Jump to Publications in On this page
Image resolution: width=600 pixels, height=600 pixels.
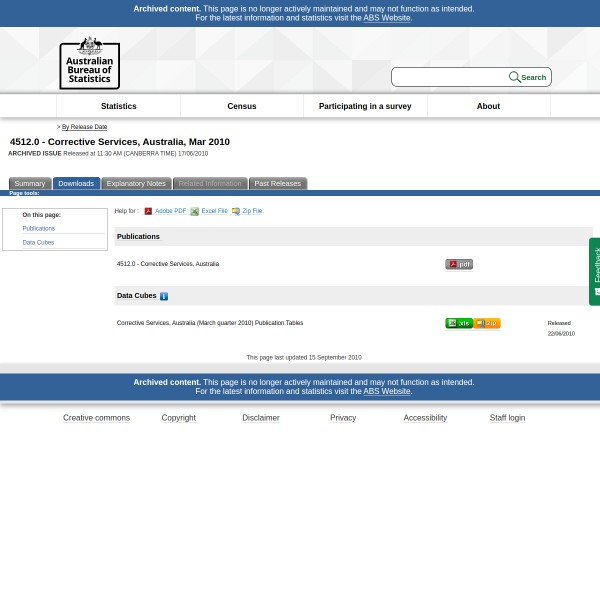[38, 228]
